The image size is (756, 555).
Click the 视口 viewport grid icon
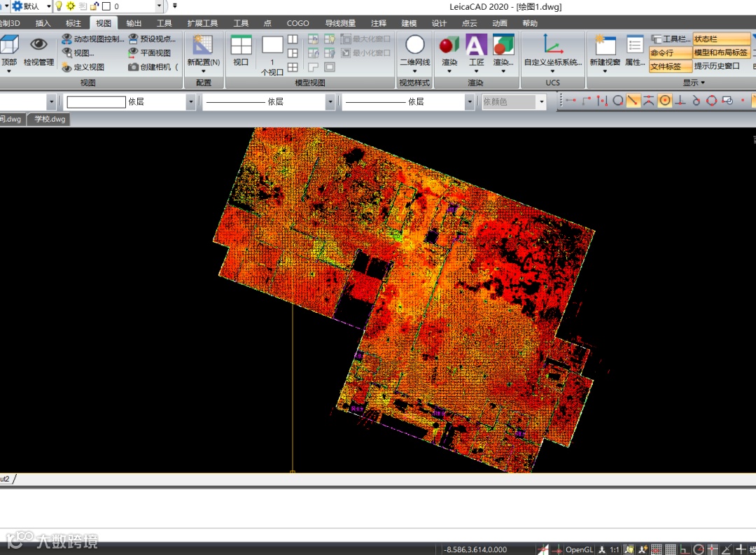[x=241, y=46]
